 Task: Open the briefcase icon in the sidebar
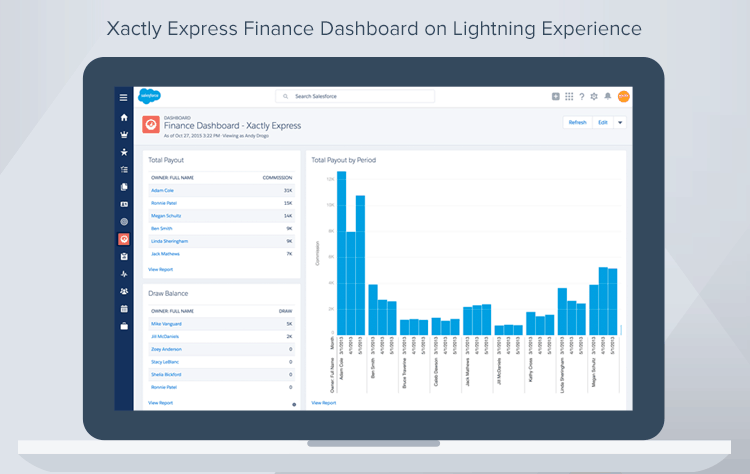124,326
